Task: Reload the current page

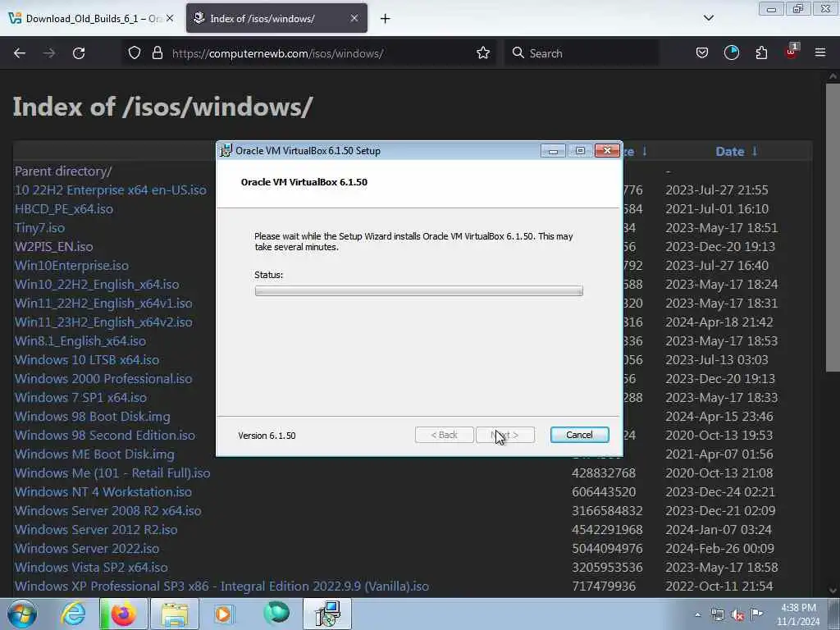Action: pyautogui.click(x=79, y=53)
